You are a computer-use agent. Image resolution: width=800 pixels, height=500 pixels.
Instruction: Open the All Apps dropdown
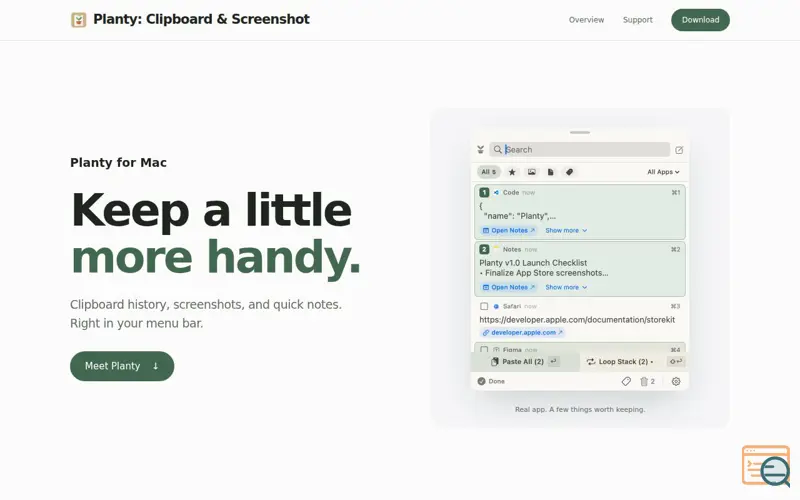point(663,172)
